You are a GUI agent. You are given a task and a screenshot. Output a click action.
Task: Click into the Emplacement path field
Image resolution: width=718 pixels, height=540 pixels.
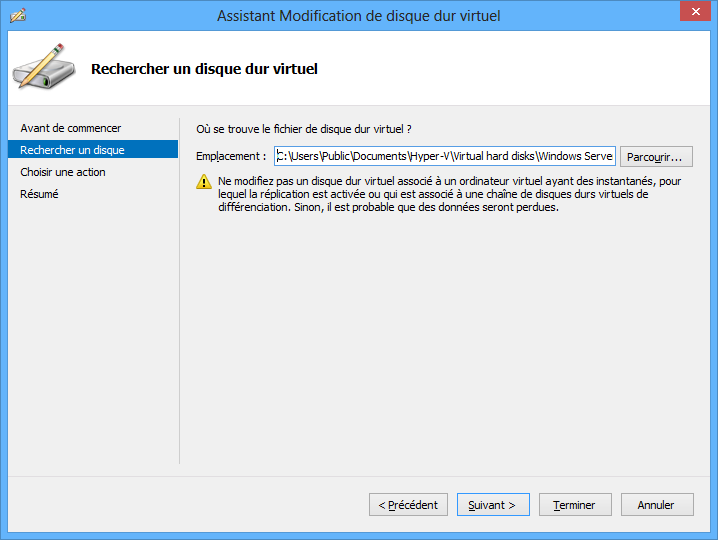[x=445, y=156]
